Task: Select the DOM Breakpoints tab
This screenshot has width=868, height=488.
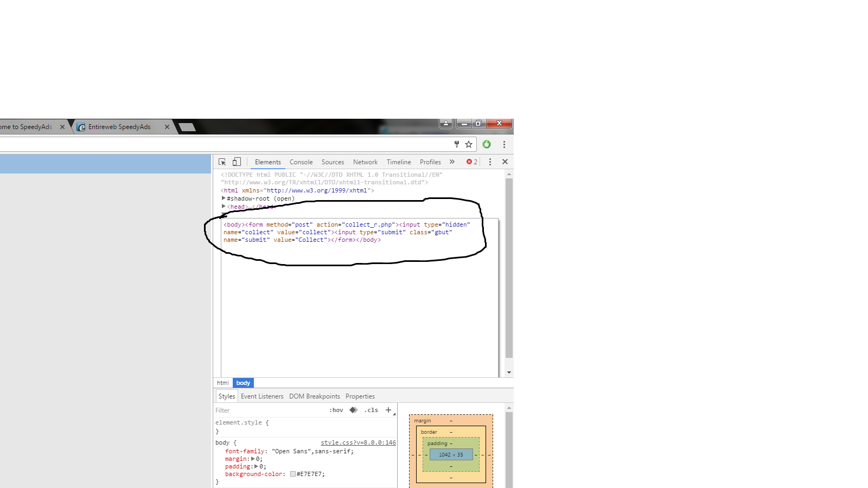Action: [x=315, y=396]
